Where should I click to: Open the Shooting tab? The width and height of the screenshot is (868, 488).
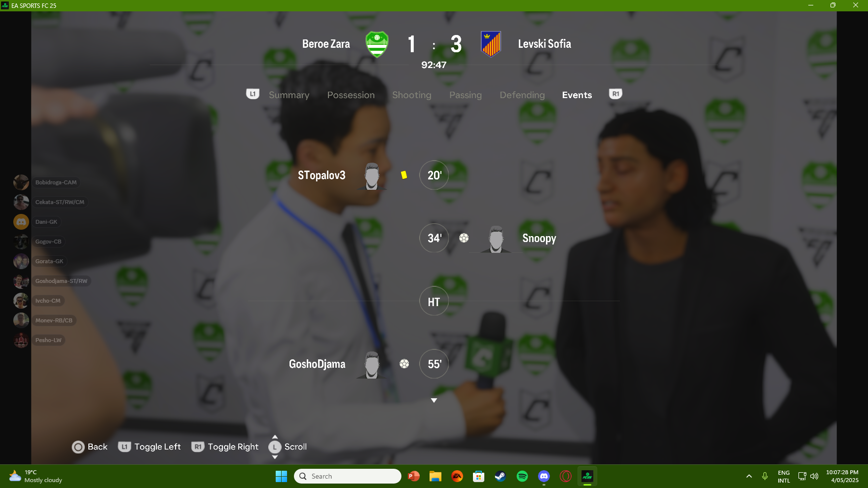[412, 95]
